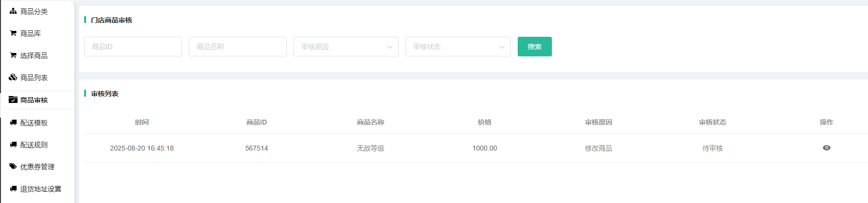Click the 配送模板 truck icon
Viewport: 868px width, 203px height.
(13, 123)
